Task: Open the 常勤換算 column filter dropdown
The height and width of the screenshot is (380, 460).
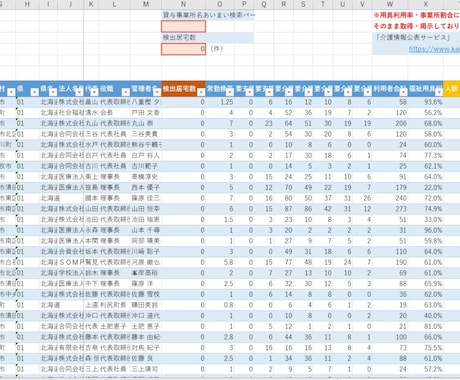Action: [230, 92]
